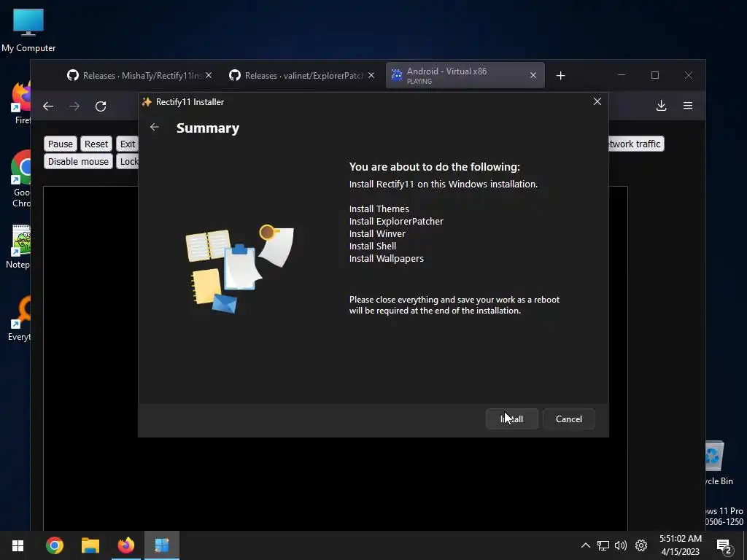Open Firefox from the taskbar
747x560 pixels.
pos(126,545)
